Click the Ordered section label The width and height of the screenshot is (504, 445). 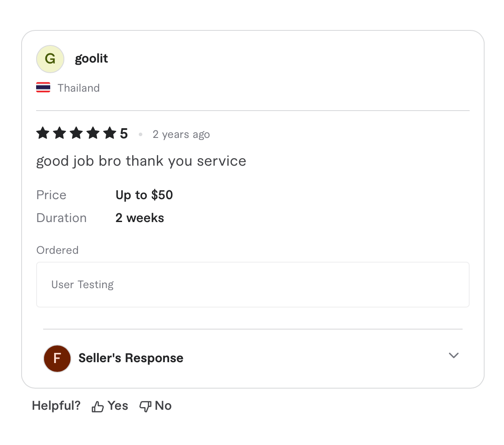click(x=57, y=250)
